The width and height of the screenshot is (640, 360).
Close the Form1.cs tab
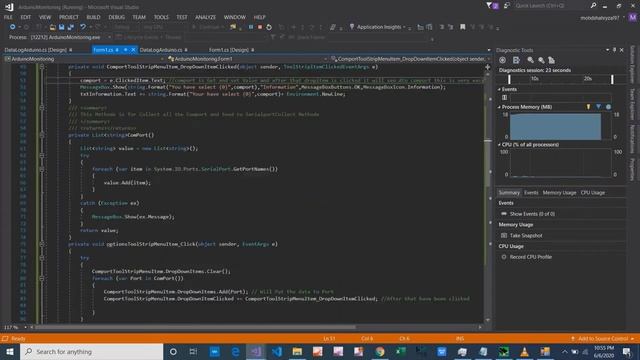coord(133,50)
